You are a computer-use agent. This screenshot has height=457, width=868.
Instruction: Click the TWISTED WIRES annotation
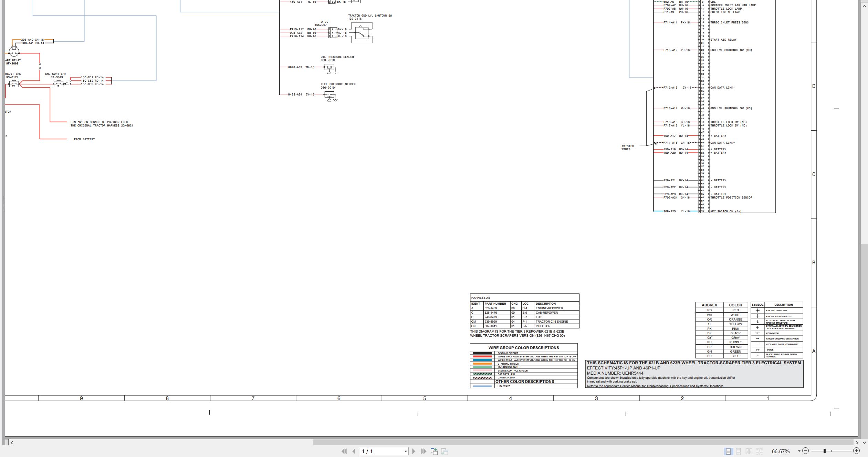[627, 148]
